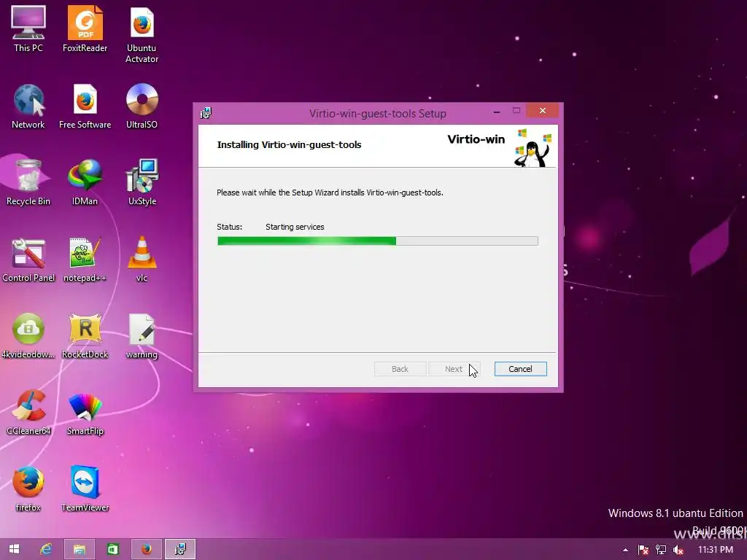Open Internet Explorer from the taskbar
This screenshot has height=560, width=747.
[x=46, y=549]
